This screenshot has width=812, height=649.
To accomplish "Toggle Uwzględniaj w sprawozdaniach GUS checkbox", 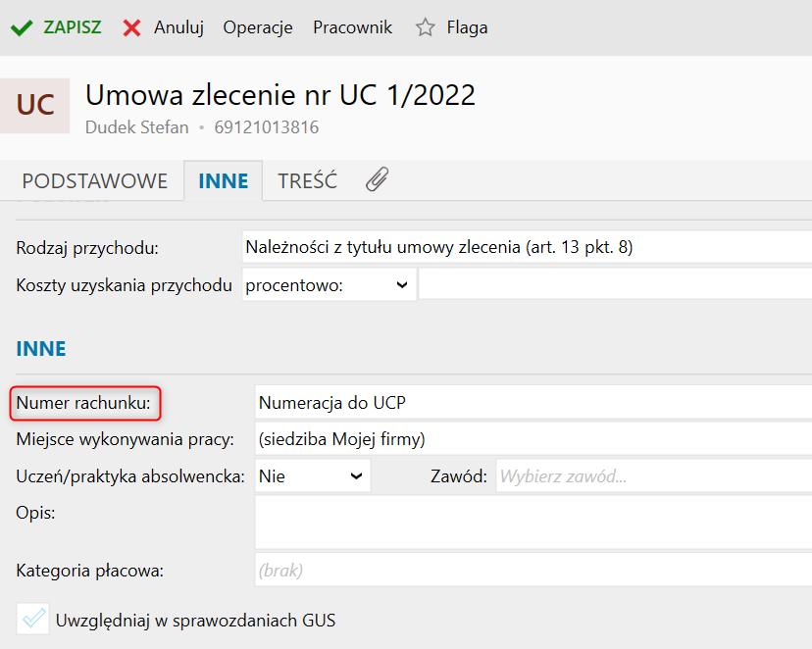I will [34, 620].
